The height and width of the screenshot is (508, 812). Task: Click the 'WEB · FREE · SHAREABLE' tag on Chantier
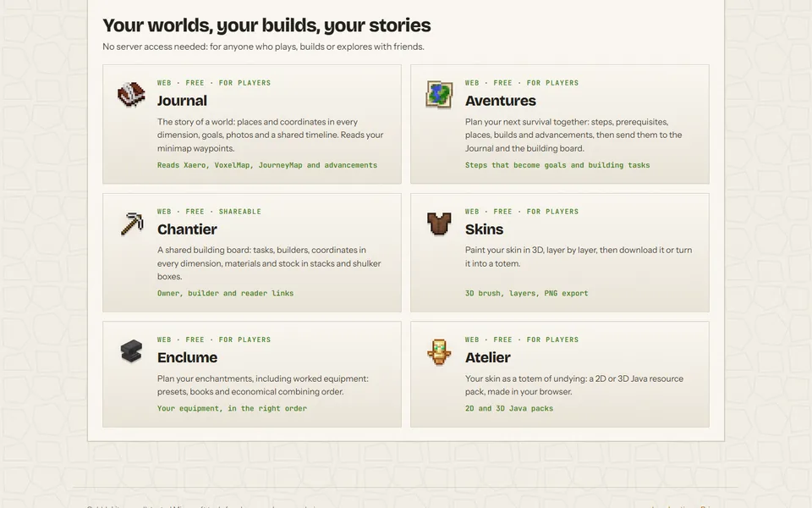tap(209, 212)
